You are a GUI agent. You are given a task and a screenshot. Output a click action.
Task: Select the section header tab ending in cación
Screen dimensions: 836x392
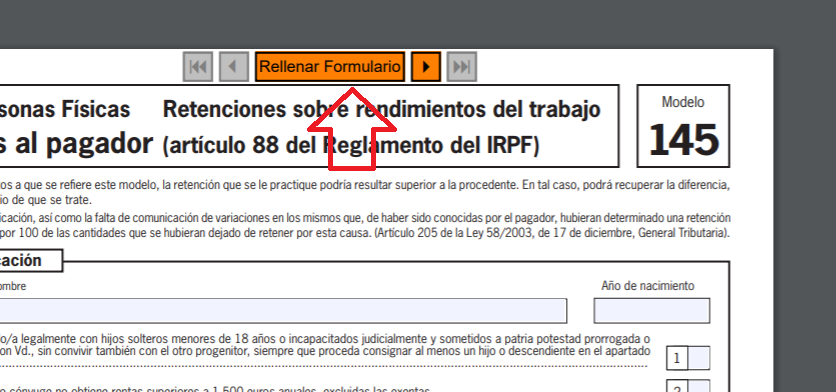click(x=31, y=260)
